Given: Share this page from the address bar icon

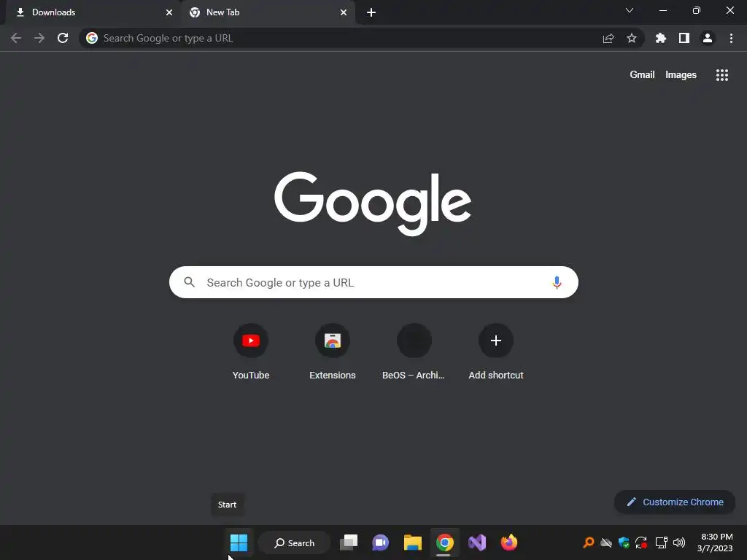Looking at the screenshot, I should point(608,38).
